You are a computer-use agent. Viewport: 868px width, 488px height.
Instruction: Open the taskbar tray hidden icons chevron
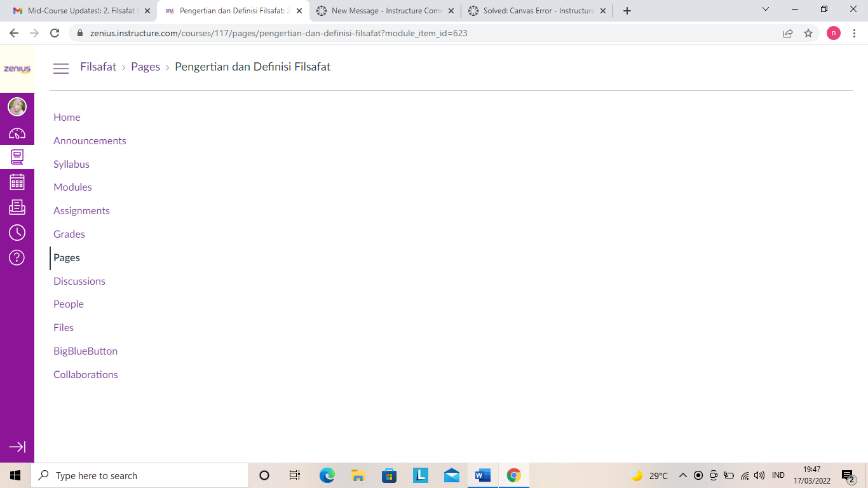click(x=682, y=475)
